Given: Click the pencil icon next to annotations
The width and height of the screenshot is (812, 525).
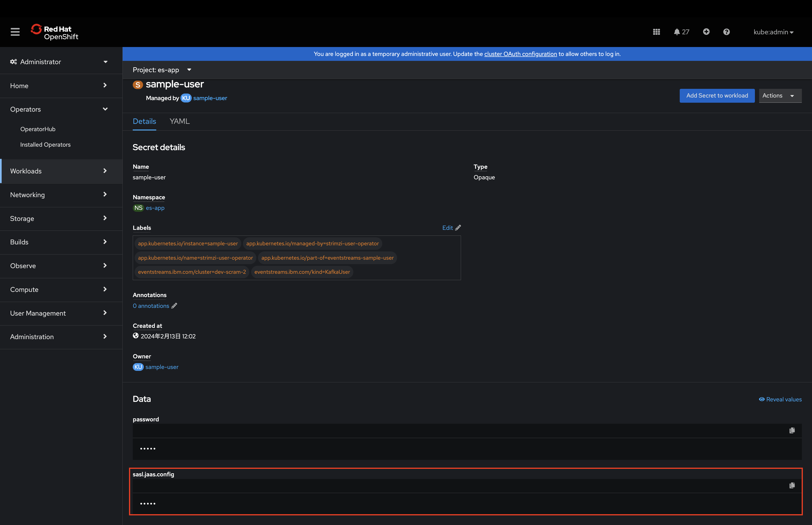Looking at the screenshot, I should (x=174, y=306).
